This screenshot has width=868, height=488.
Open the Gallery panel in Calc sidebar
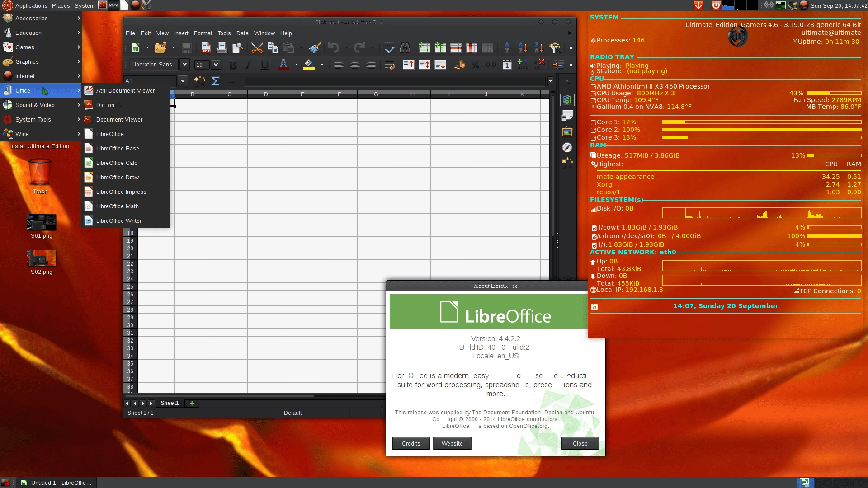pos(567,132)
